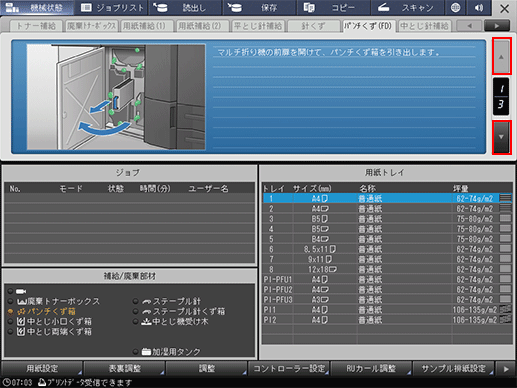517x388 pixels.
Task: Select the 用紙補給(2) tab
Action: point(203,26)
